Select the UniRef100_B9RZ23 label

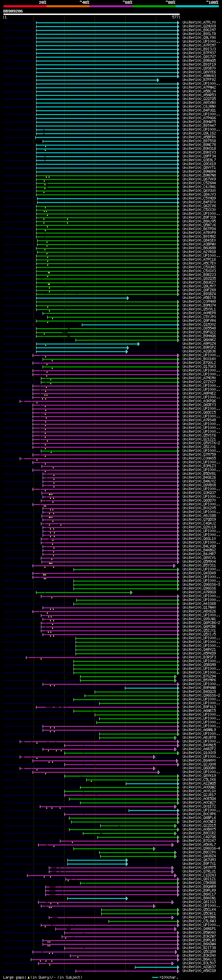(199, 275)
